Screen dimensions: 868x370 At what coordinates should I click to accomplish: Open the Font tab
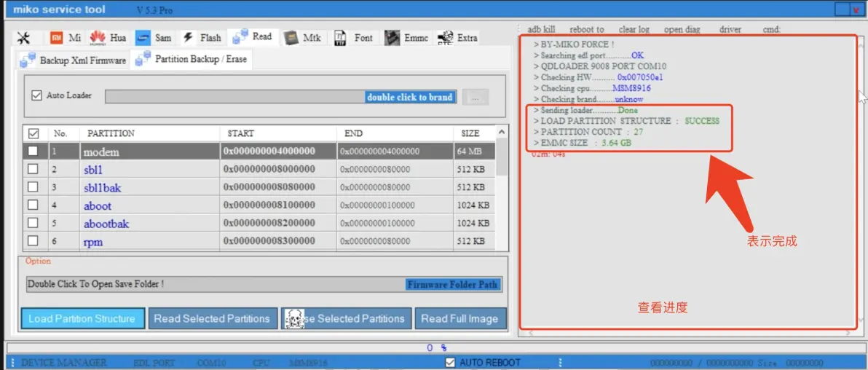click(354, 38)
